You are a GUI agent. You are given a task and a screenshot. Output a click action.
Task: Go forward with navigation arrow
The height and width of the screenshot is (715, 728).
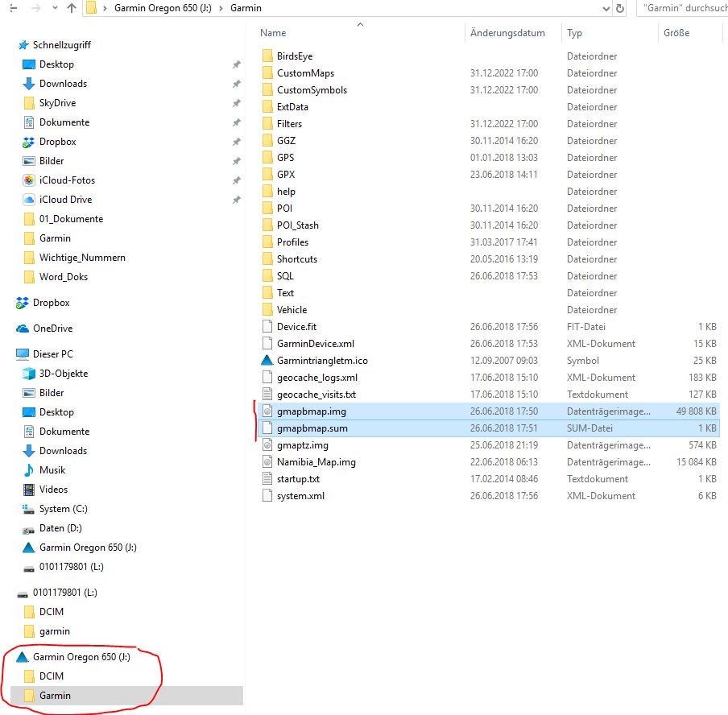(x=35, y=8)
